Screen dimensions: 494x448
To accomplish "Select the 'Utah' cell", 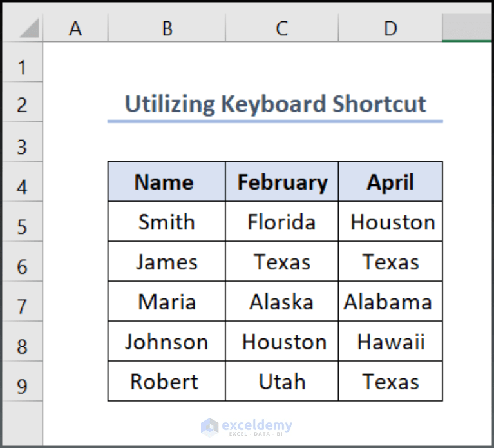I will tap(282, 381).
